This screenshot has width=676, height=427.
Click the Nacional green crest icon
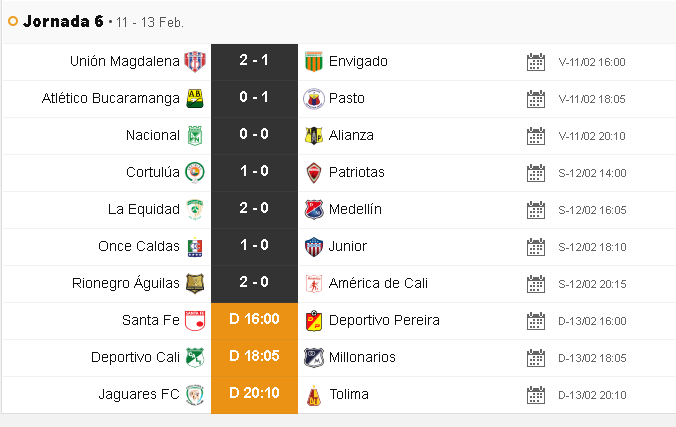pyautogui.click(x=195, y=136)
